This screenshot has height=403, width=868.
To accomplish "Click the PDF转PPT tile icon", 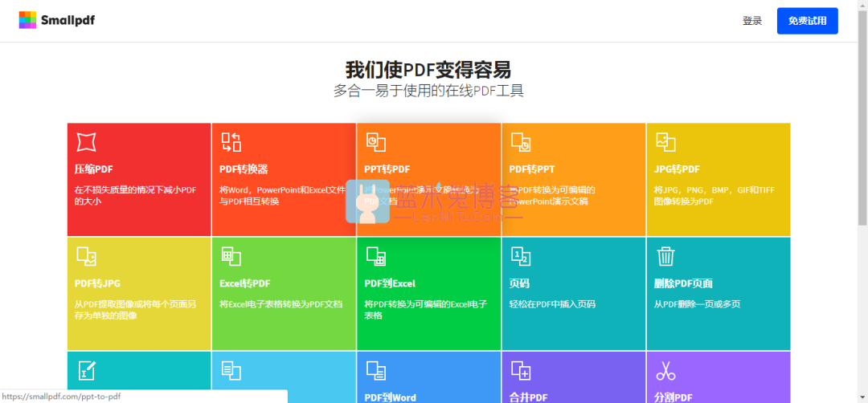I will [521, 142].
